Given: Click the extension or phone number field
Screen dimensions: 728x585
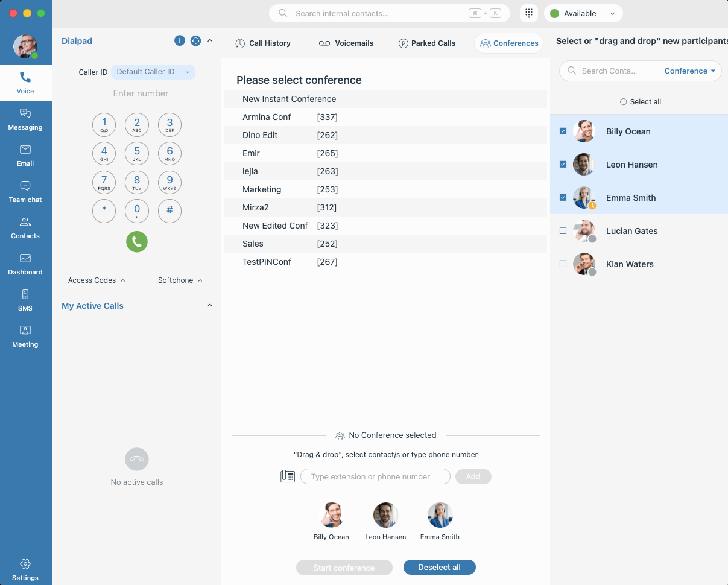Looking at the screenshot, I should click(x=375, y=476).
